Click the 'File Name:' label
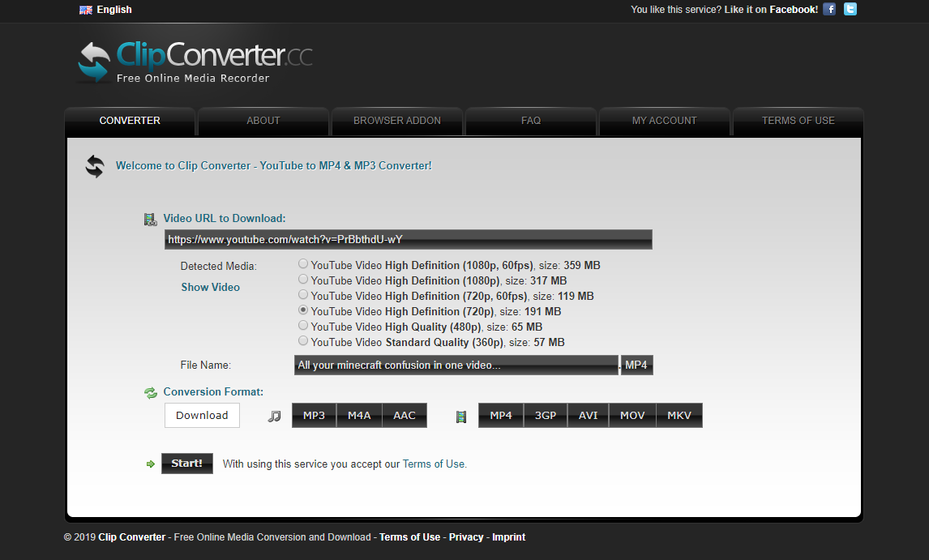The height and width of the screenshot is (560, 929). [206, 365]
